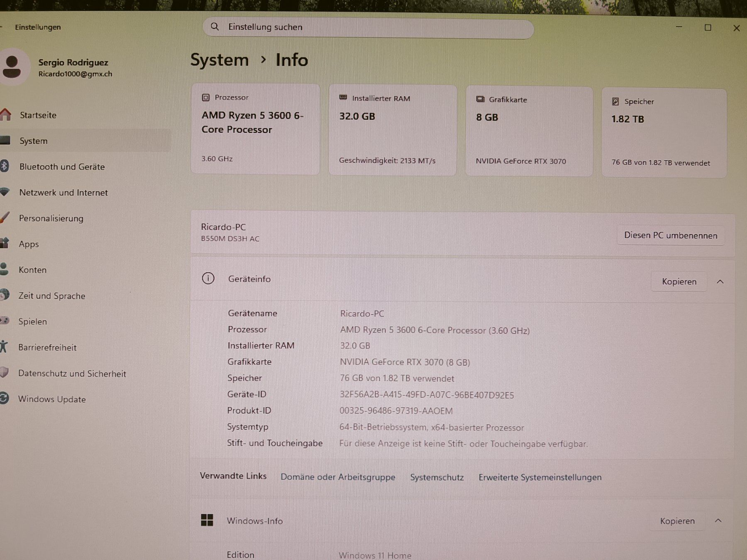The image size is (747, 560).
Task: Click the Personalisierung brush icon
Action: 5,217
